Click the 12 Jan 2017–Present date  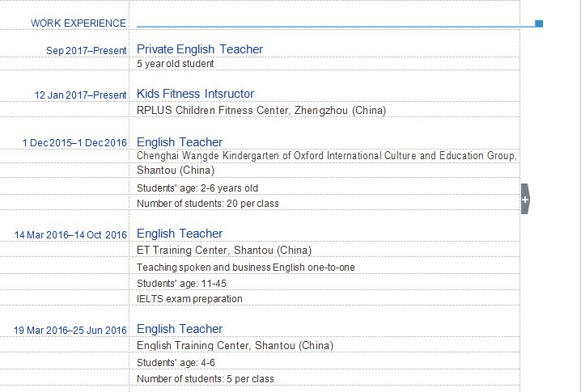(80, 95)
